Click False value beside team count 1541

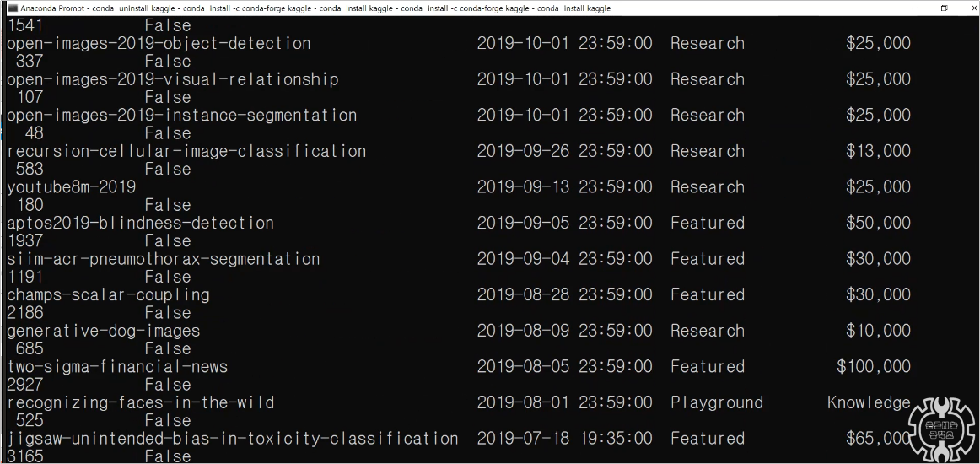click(x=168, y=25)
